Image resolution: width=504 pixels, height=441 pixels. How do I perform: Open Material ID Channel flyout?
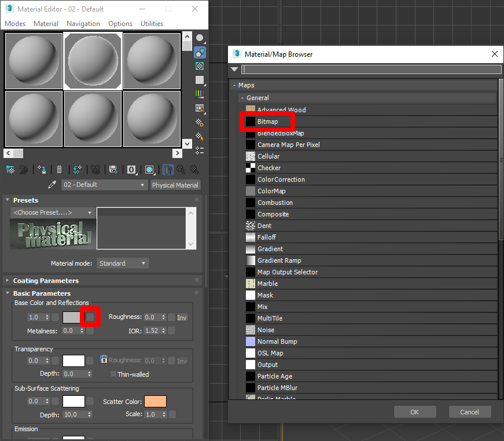(131, 170)
